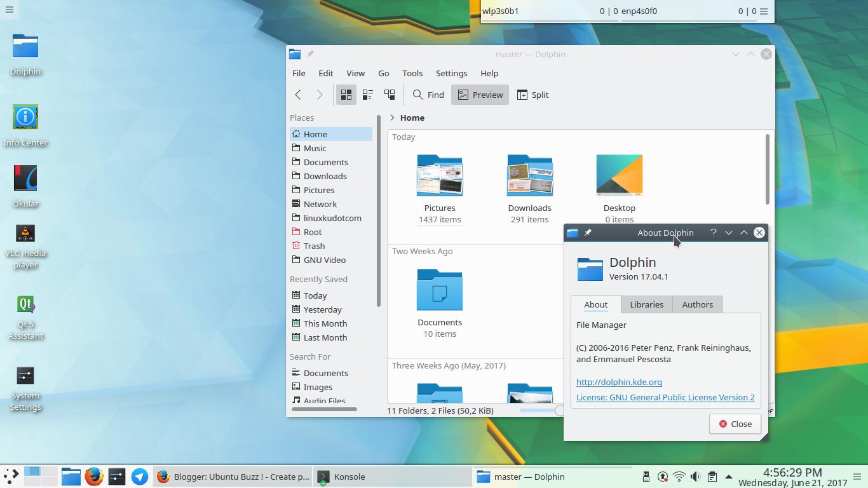This screenshot has height=488, width=868.
Task: Open the Settings menu
Action: [451, 73]
